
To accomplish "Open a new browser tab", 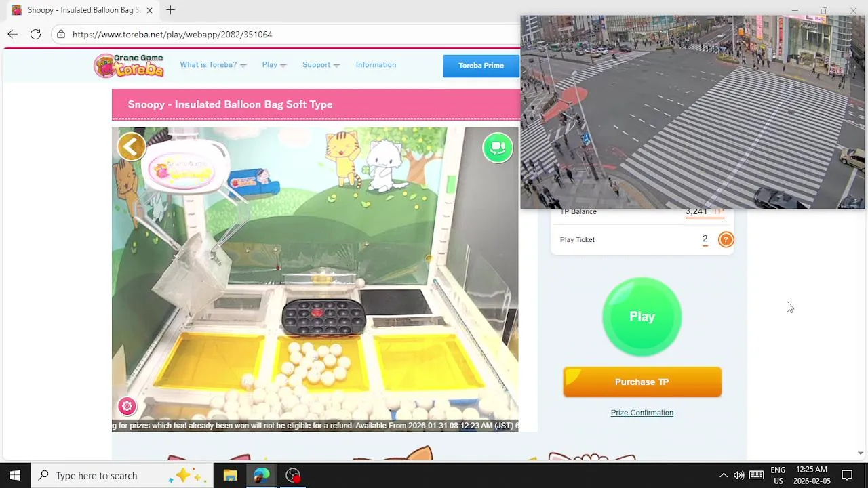I will tap(171, 10).
